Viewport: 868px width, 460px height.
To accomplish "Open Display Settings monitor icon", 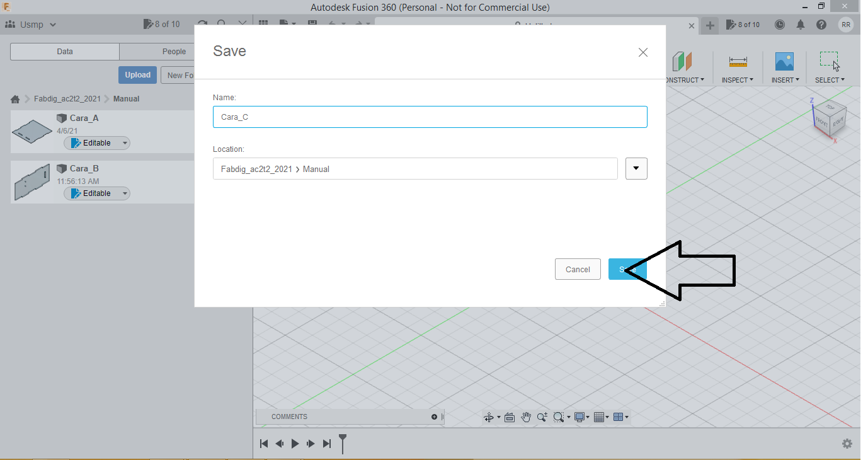I will coord(580,417).
